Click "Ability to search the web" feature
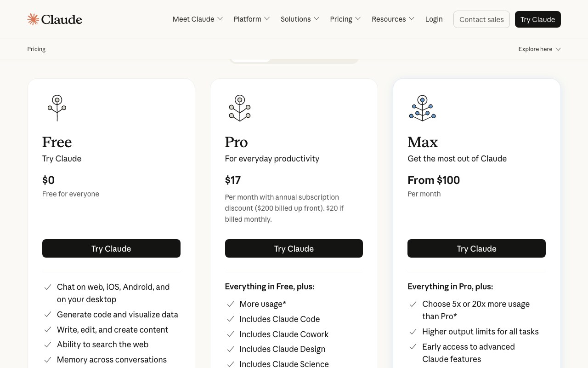This screenshot has height=368, width=588. [x=102, y=345]
